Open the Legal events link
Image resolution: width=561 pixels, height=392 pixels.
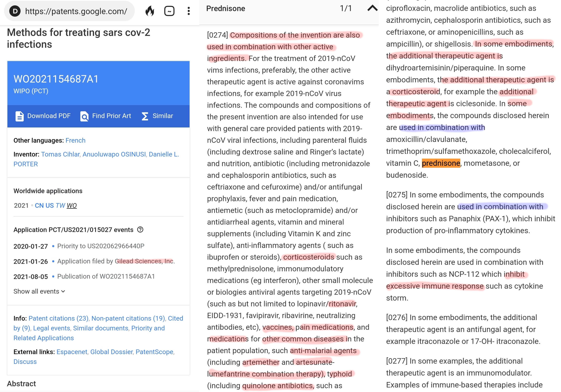52,328
